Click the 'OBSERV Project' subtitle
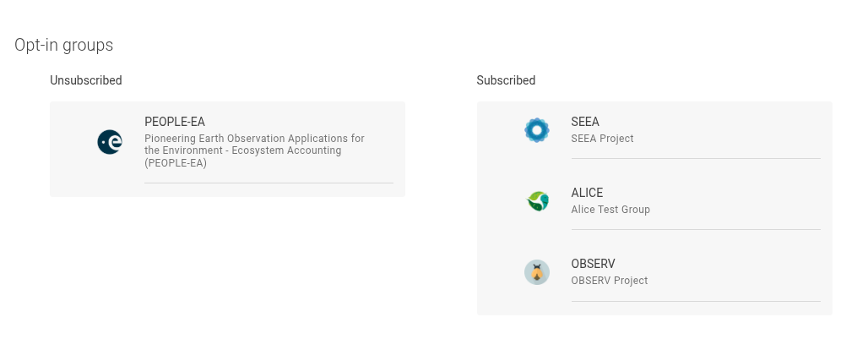This screenshot has width=868, height=350. point(609,281)
